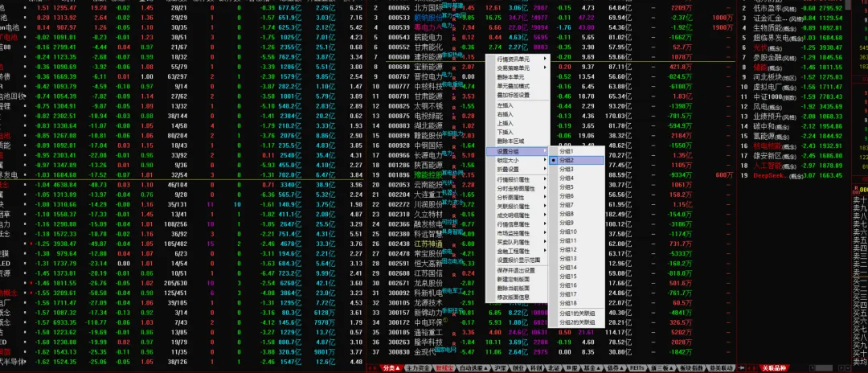Choose 左插入 from context menu
The width and height of the screenshot is (868, 373).
click(x=518, y=105)
